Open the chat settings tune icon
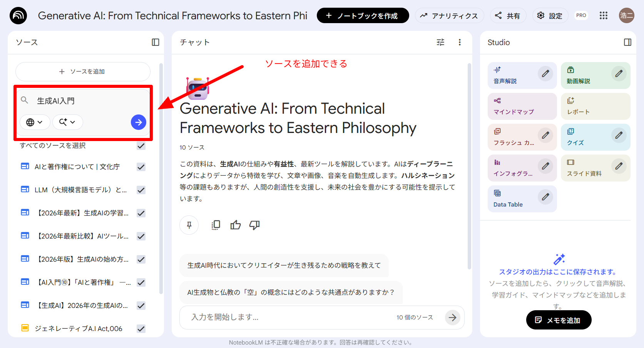The height and width of the screenshot is (348, 644). [440, 42]
